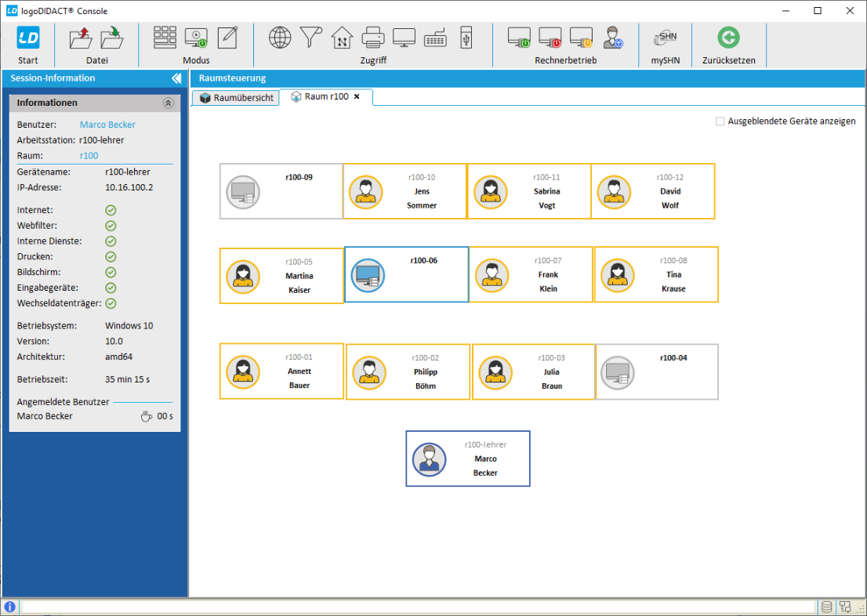Enable Ausgeblendete Geräte anzeigen checkbox
Image resolution: width=867 pixels, height=616 pixels.
tap(720, 121)
